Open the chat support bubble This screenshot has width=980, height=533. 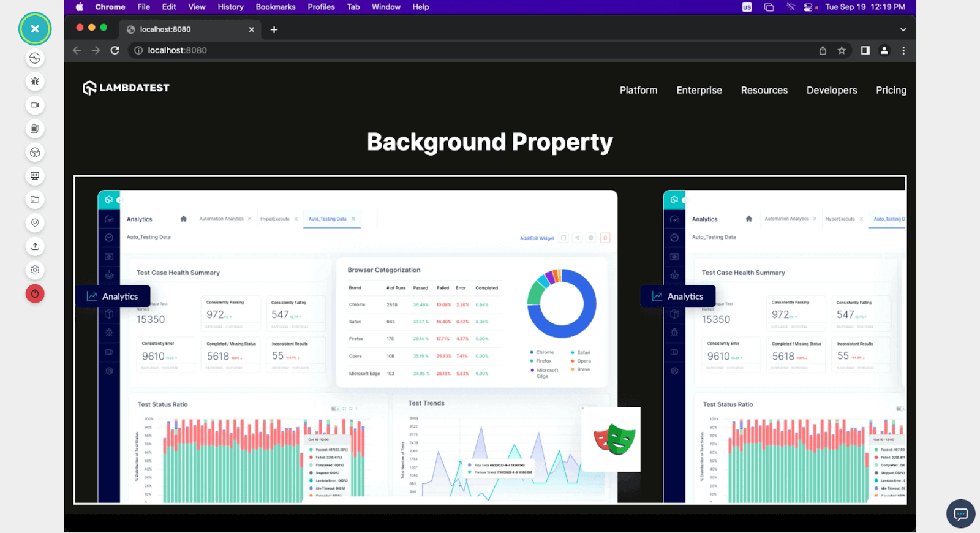960,514
